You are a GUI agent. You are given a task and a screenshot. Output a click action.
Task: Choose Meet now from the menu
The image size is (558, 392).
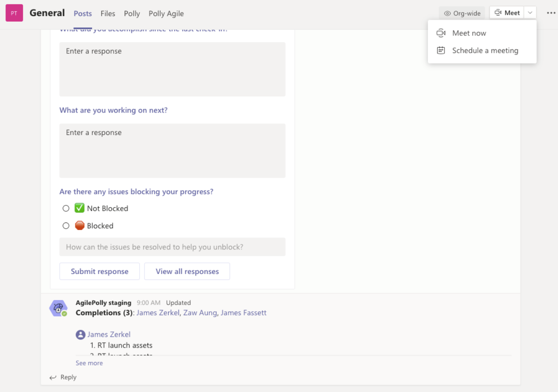pyautogui.click(x=482, y=33)
